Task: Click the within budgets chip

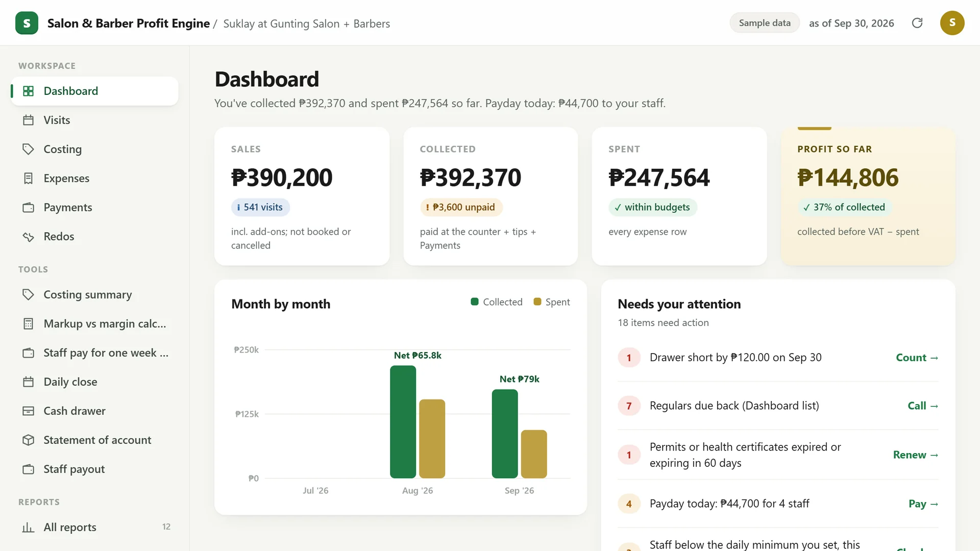Action: [652, 207]
